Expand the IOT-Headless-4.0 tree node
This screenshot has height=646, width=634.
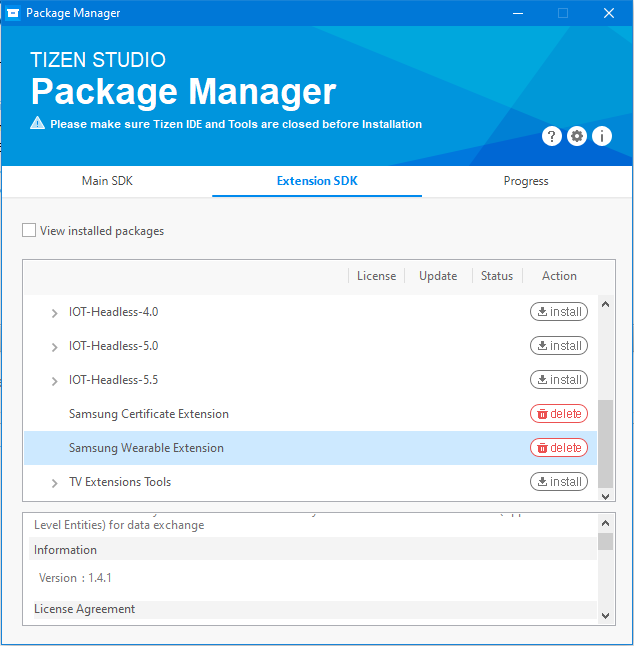[x=55, y=313]
